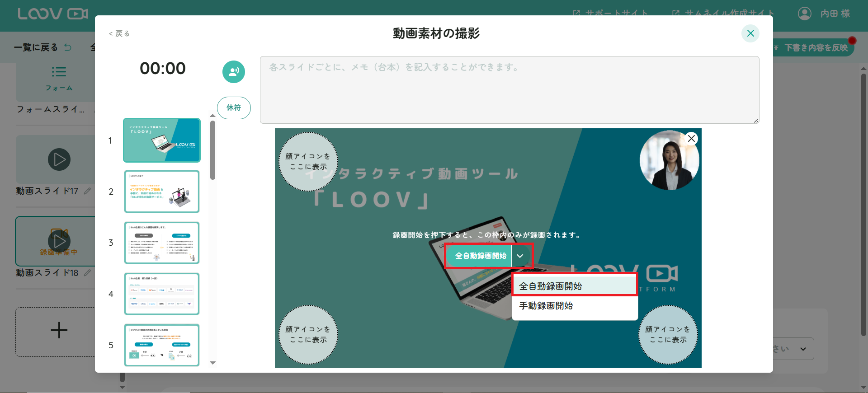Go back via ＜戻る link
This screenshot has width=868, height=393.
click(x=119, y=33)
